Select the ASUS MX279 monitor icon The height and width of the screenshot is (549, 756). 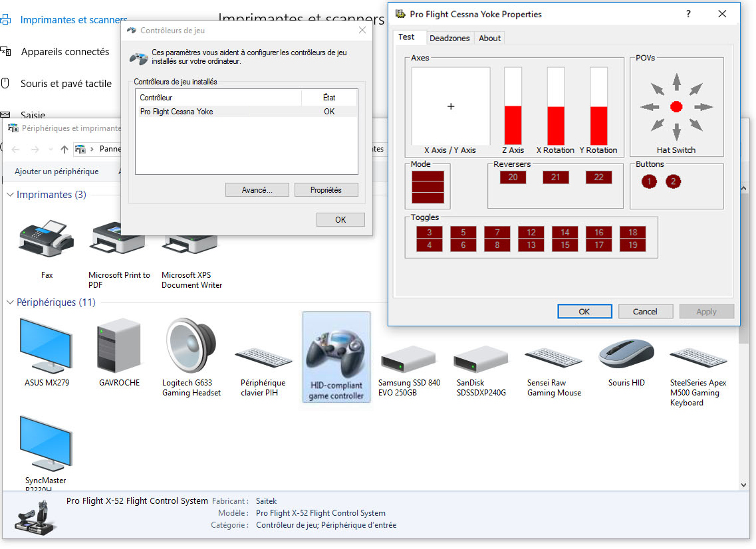47,345
